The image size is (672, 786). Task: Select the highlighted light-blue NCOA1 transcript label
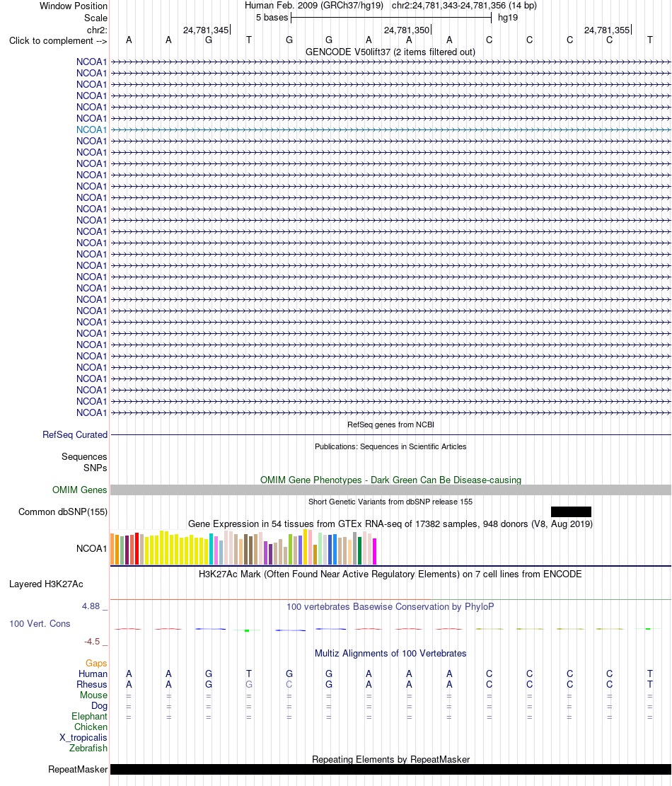(x=92, y=130)
